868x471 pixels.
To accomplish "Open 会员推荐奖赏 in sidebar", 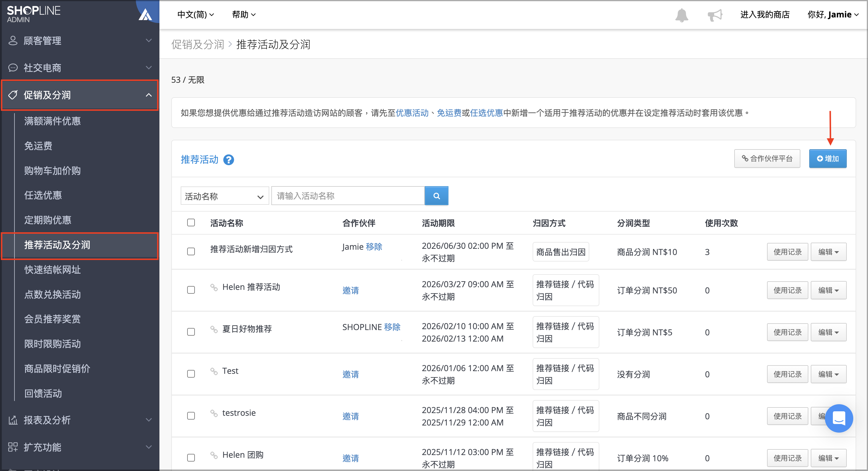I will [x=52, y=319].
